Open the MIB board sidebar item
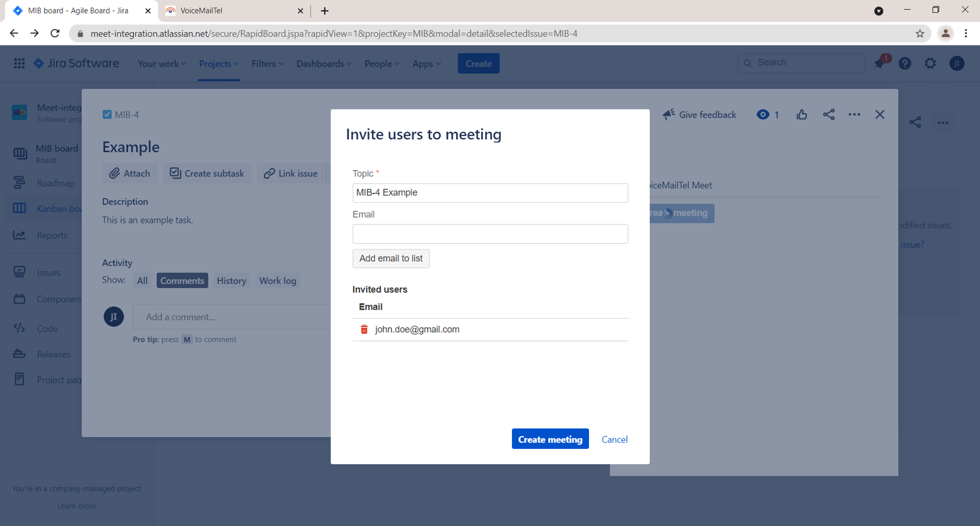 (46, 153)
